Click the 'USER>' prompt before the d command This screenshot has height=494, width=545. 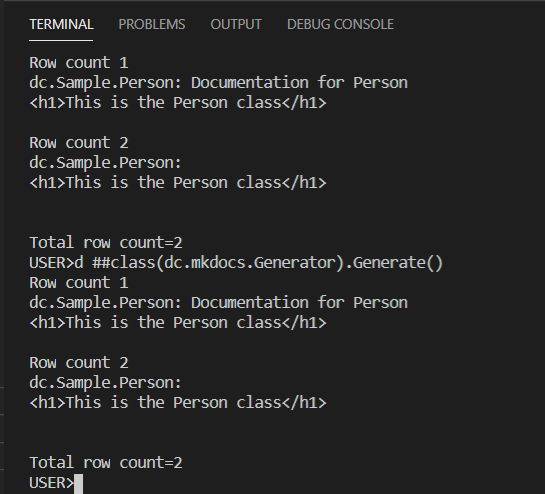(52, 263)
